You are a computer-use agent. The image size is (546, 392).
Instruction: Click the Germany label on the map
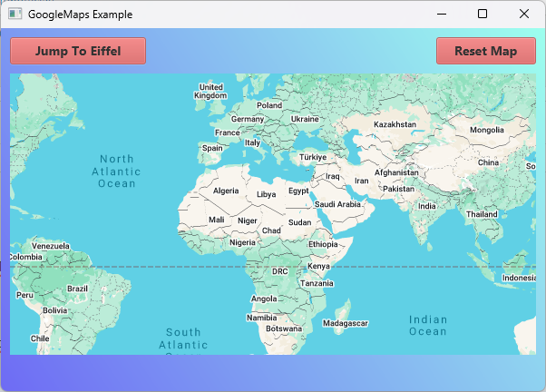(248, 119)
